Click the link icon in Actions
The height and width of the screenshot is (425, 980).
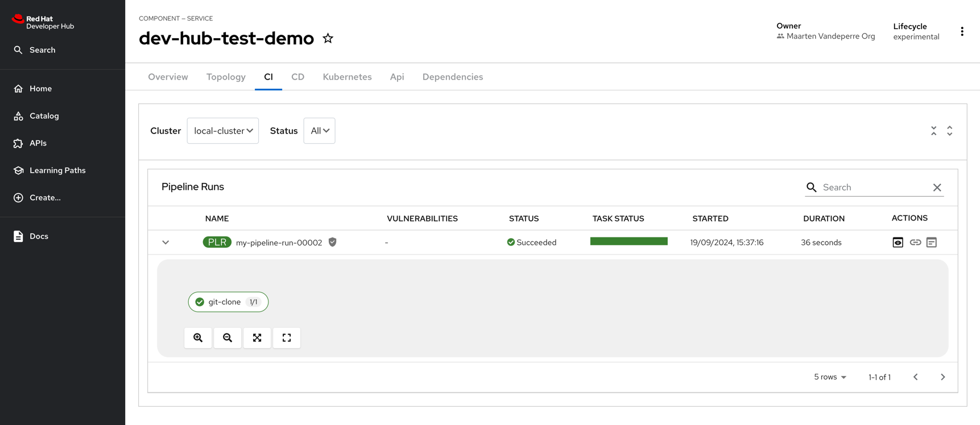[x=915, y=243]
